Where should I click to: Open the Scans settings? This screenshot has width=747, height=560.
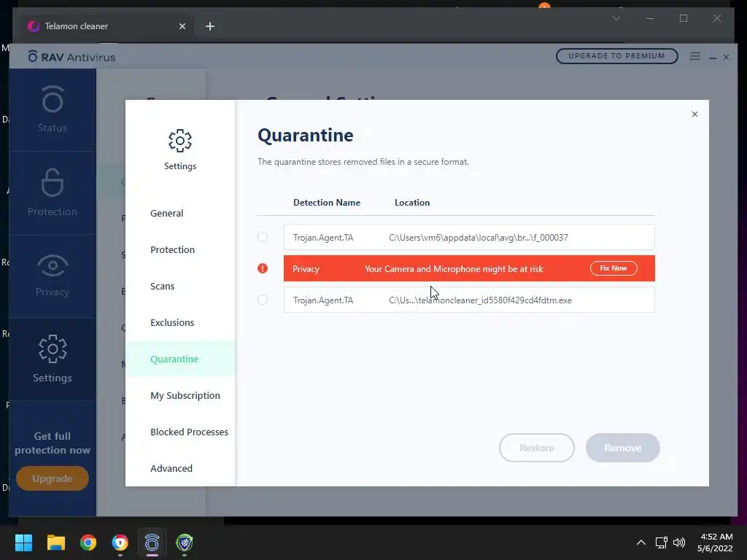coord(163,286)
